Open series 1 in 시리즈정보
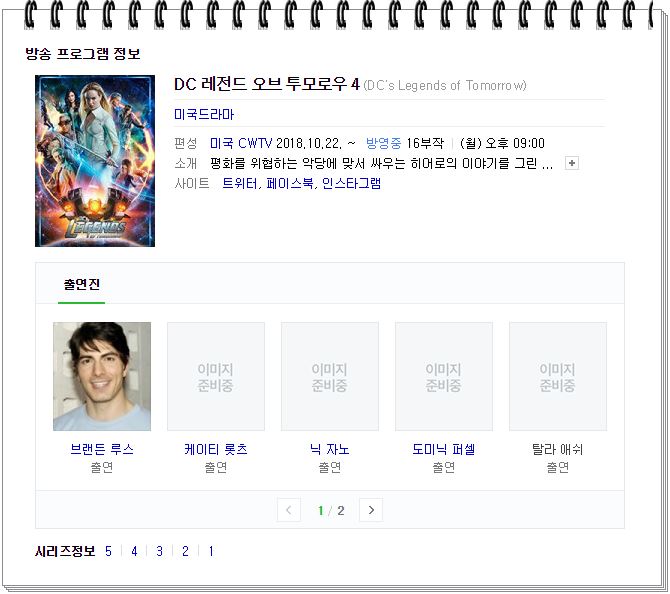This screenshot has height=594, width=670. (x=211, y=551)
